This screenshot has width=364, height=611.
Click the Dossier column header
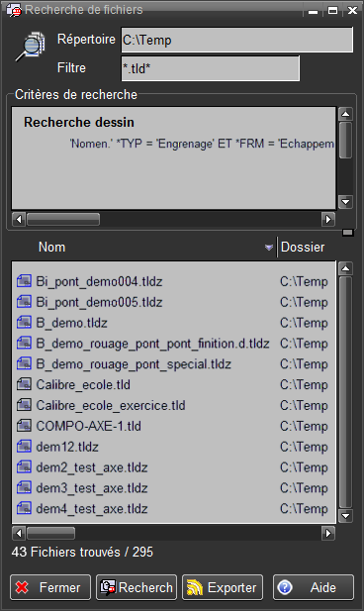(x=303, y=247)
